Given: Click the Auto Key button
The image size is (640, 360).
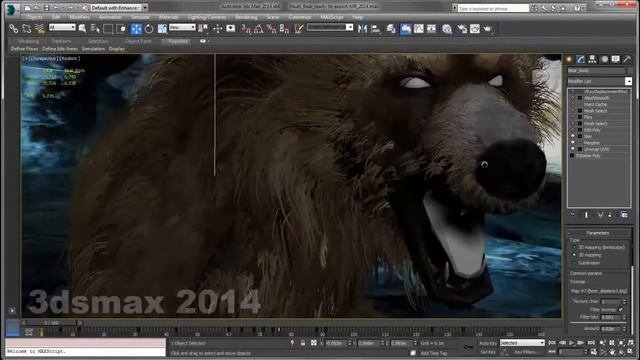Looking at the screenshot, I should pyautogui.click(x=487, y=343).
